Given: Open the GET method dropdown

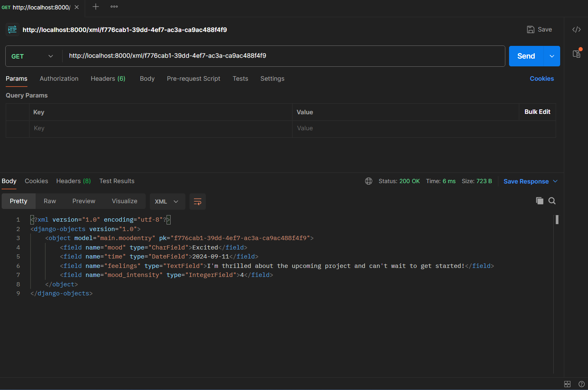Looking at the screenshot, I should pos(33,56).
